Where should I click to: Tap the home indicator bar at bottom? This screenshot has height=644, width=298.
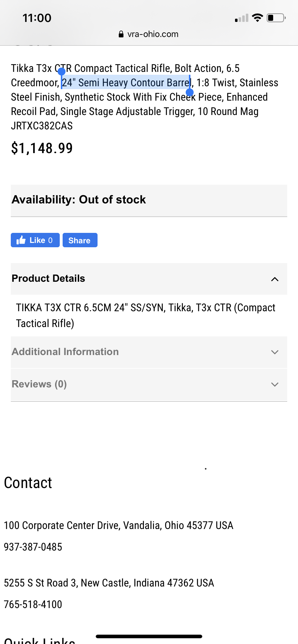(149, 636)
